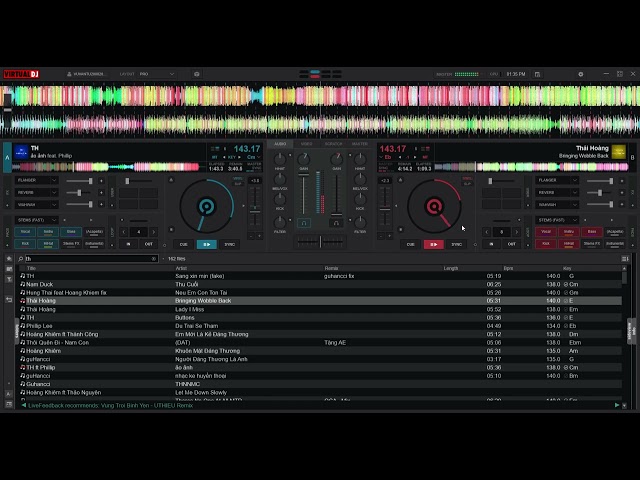Adjust deck A volume fader

tap(303, 194)
